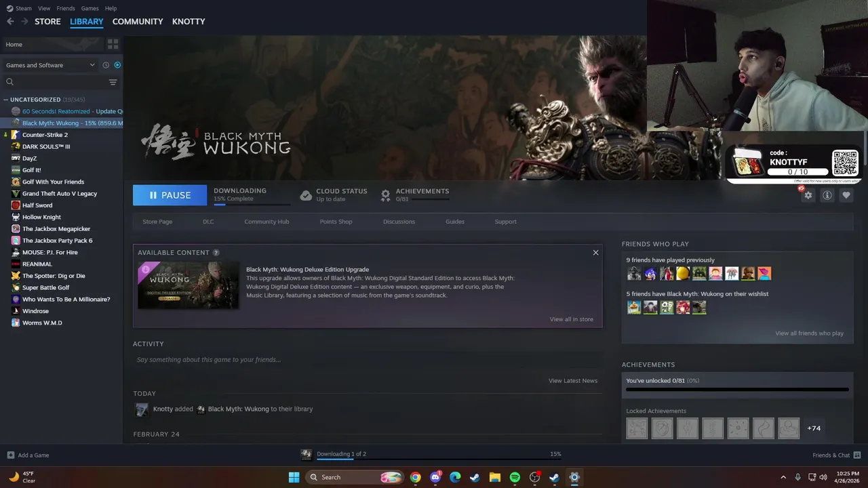Toggle ready-to-play filter icon
Screen dimensions: 868x488
tap(117, 65)
